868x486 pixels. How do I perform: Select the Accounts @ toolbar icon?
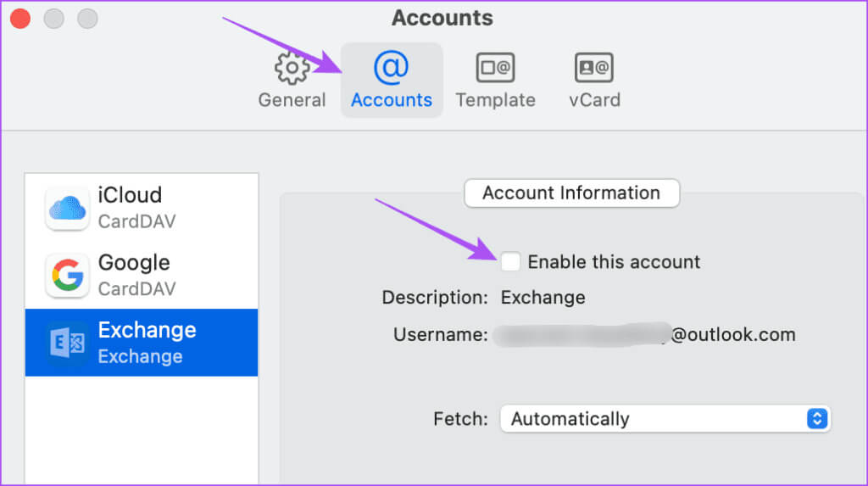(391, 68)
